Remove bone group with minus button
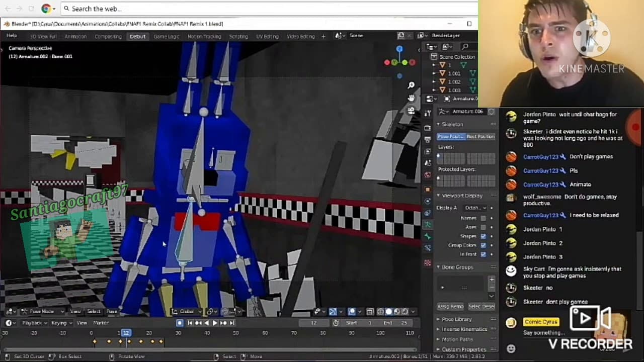644x362 pixels. (492, 288)
